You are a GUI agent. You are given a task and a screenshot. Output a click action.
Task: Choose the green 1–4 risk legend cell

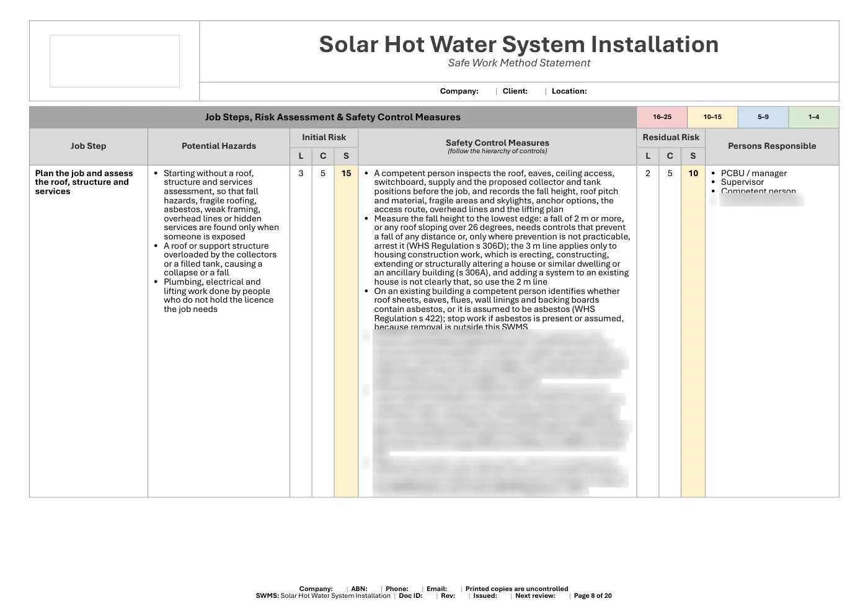pyautogui.click(x=813, y=117)
